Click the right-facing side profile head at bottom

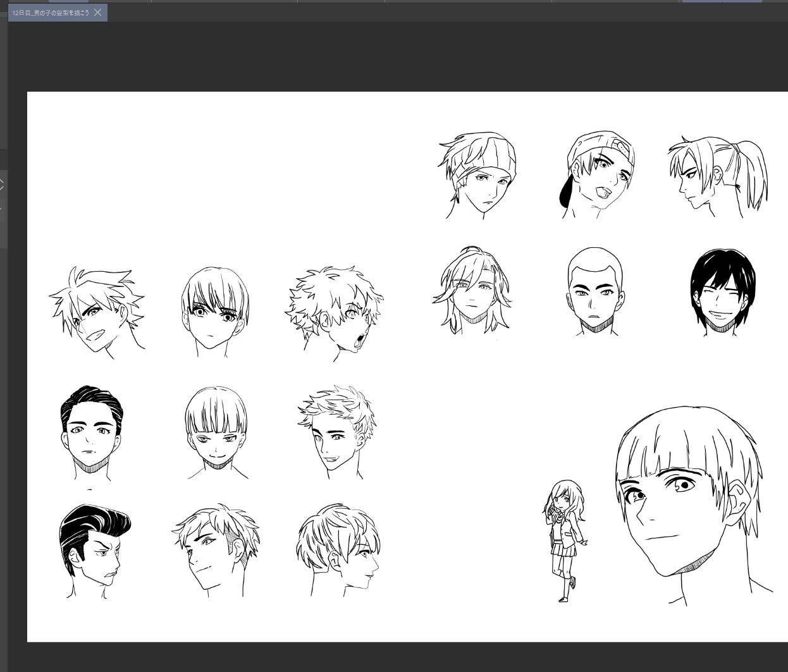click(x=338, y=549)
